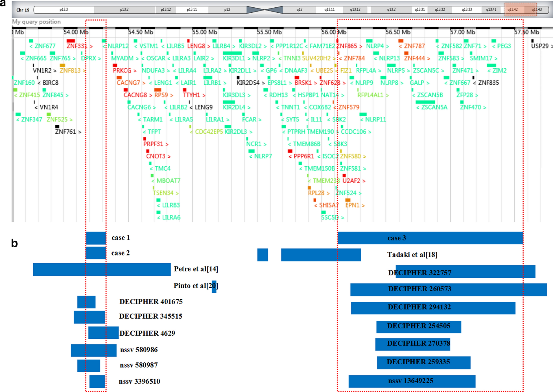The width and height of the screenshot is (553, 392).
Task: Select the ZNF787 gene label
Action: [x=414, y=46]
